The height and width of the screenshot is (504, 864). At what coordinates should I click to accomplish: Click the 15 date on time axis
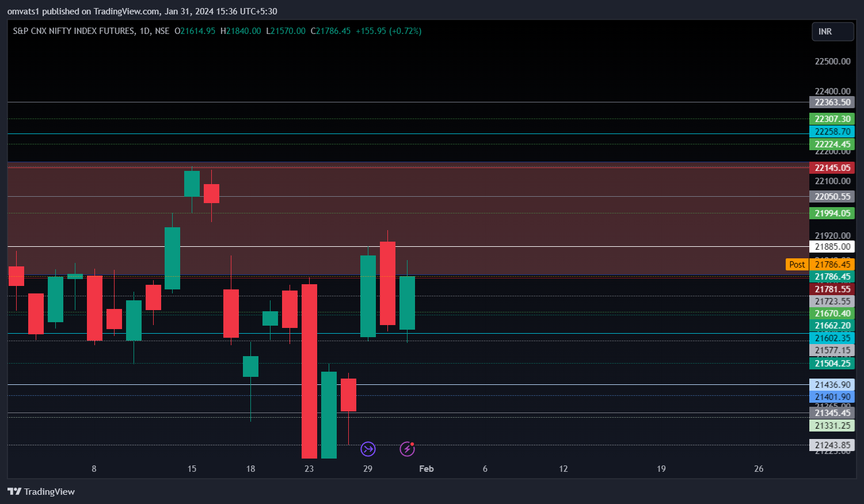192,469
